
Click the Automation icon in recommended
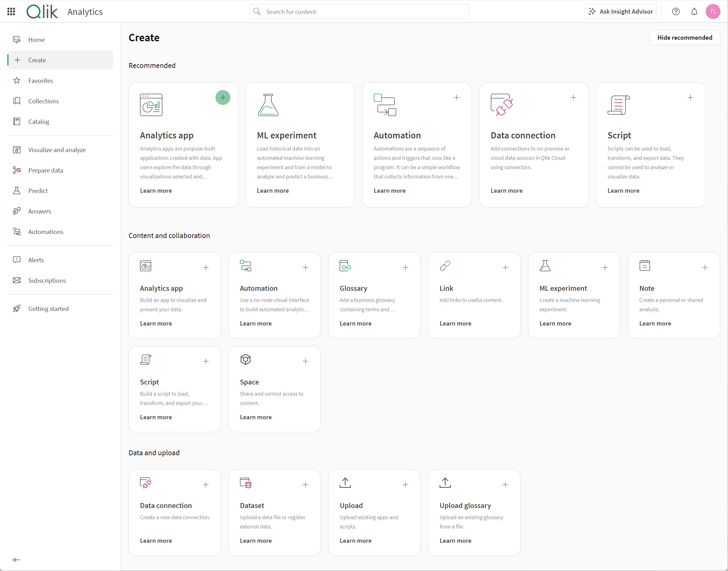tap(385, 105)
